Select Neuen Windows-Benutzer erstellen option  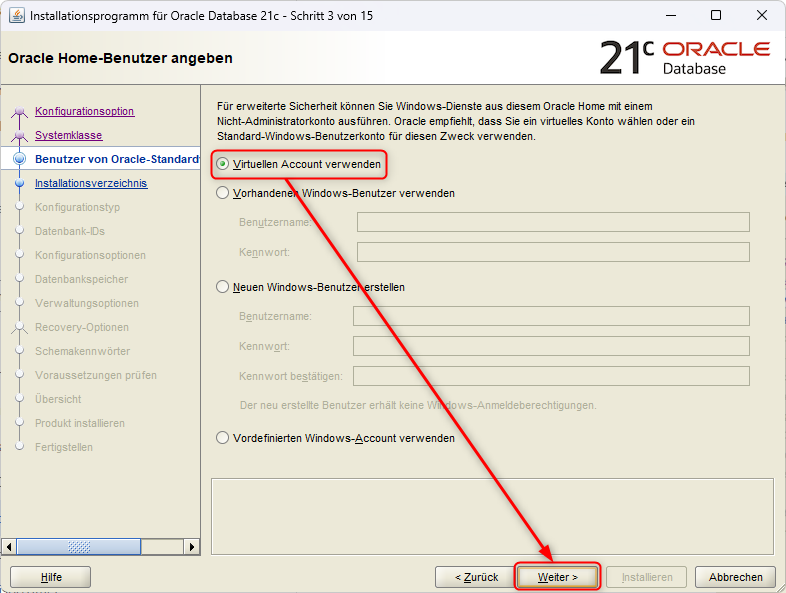(223, 287)
